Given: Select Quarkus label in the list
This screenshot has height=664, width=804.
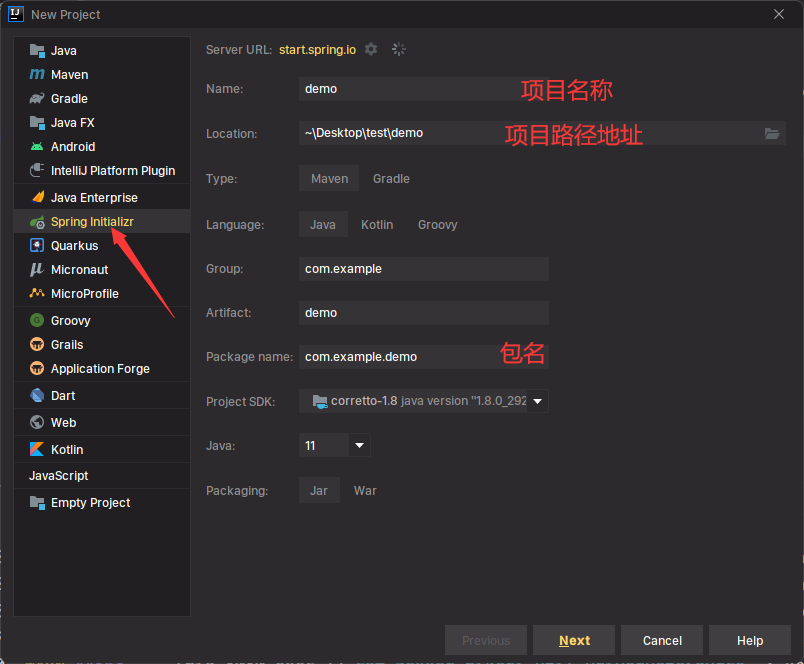Looking at the screenshot, I should [x=74, y=246].
